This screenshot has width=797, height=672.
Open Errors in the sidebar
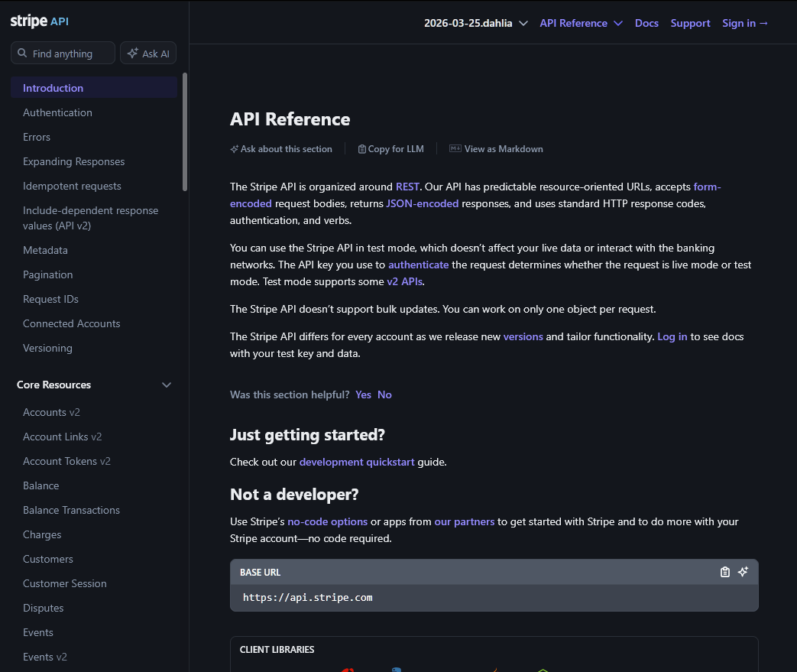[x=37, y=137]
